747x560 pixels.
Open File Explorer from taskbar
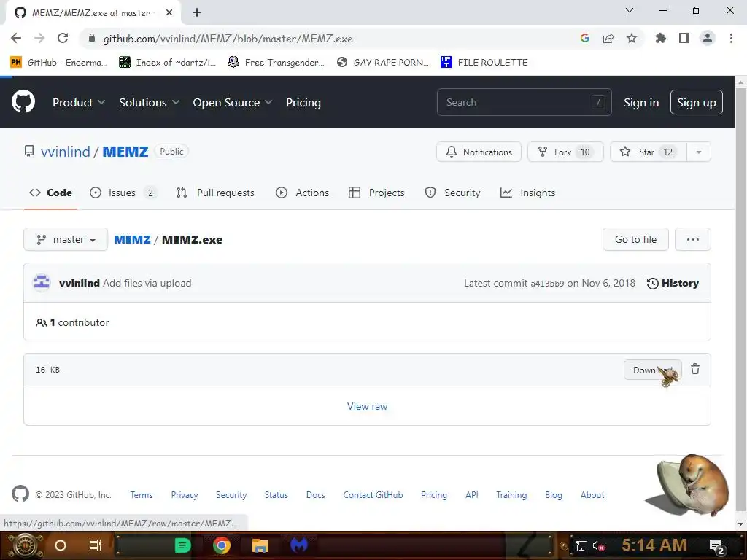pyautogui.click(x=260, y=545)
